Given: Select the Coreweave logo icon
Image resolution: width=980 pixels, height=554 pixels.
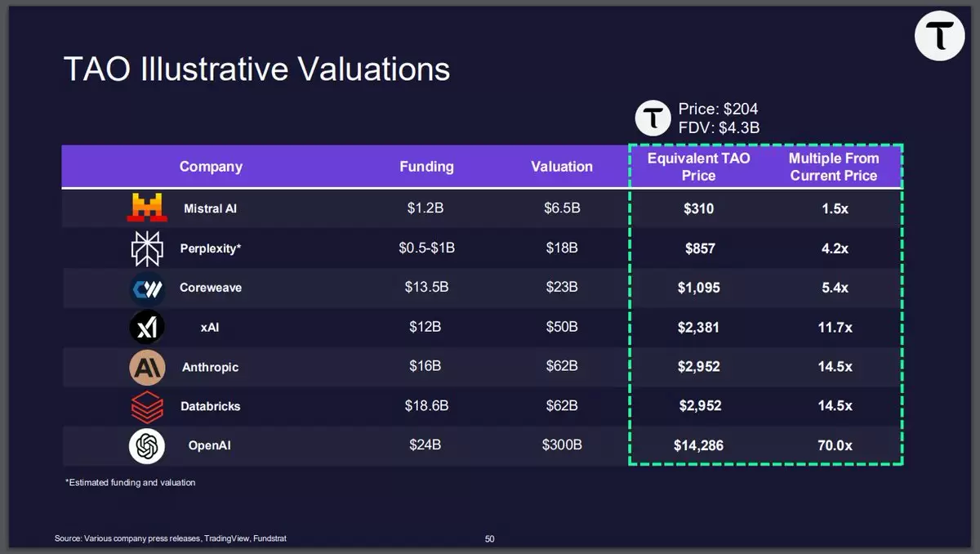Looking at the screenshot, I should coord(147,288).
